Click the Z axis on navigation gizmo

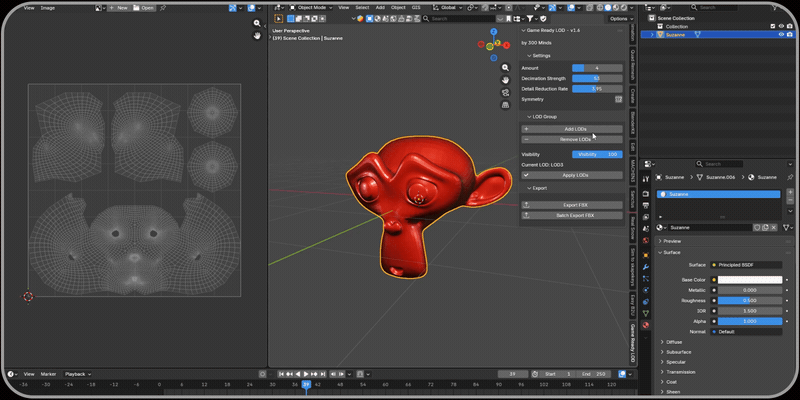(x=493, y=32)
